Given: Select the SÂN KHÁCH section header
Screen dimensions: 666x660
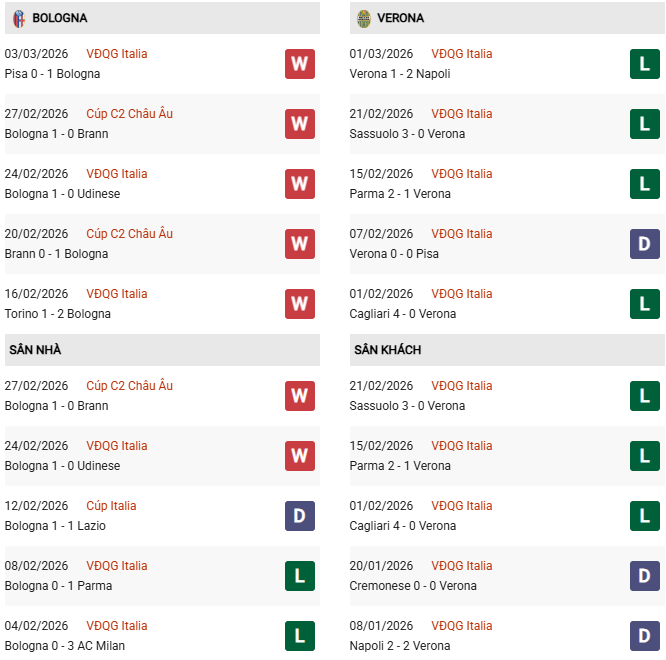Looking at the screenshot, I should click(x=387, y=350).
